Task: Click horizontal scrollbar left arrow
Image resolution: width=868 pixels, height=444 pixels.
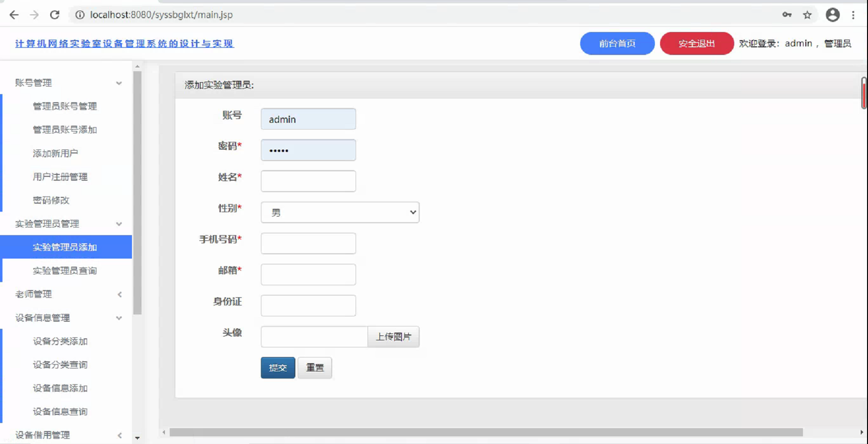Action: [x=164, y=432]
